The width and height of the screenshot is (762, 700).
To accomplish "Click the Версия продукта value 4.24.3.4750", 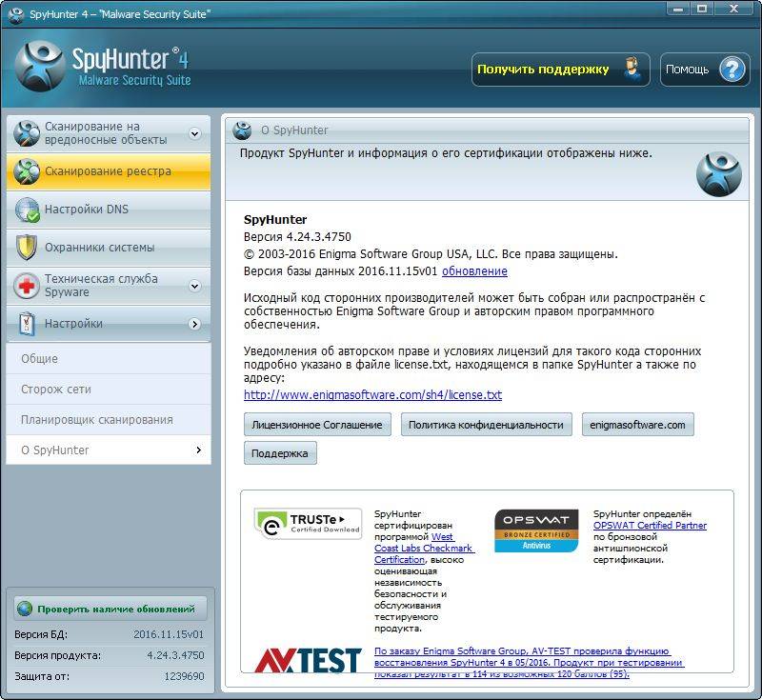I will (175, 655).
